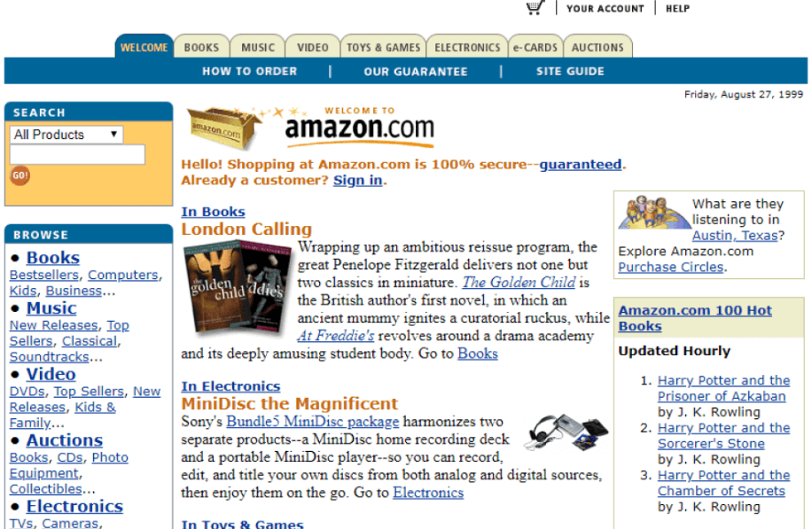The width and height of the screenshot is (812, 529).
Task: Click Bestsellers under Books in Browse
Action: click(44, 275)
